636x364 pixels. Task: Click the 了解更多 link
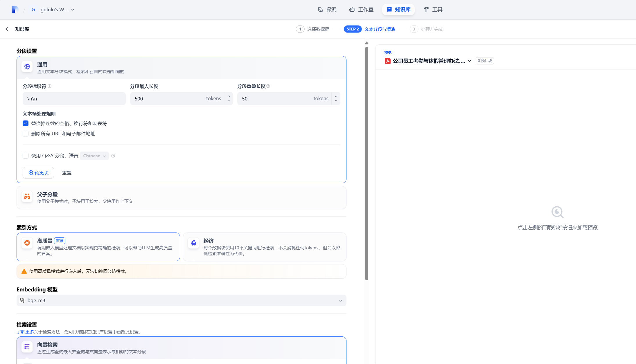pyautogui.click(x=25, y=332)
